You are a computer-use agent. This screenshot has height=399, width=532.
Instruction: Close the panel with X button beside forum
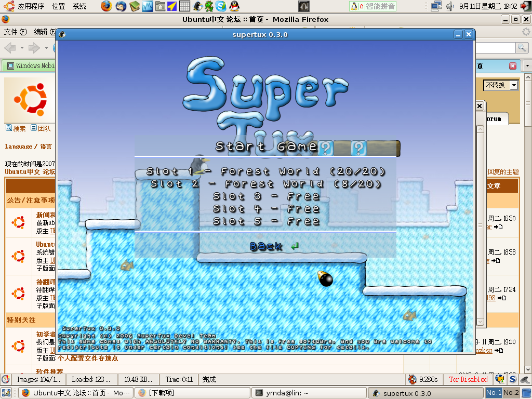480,106
